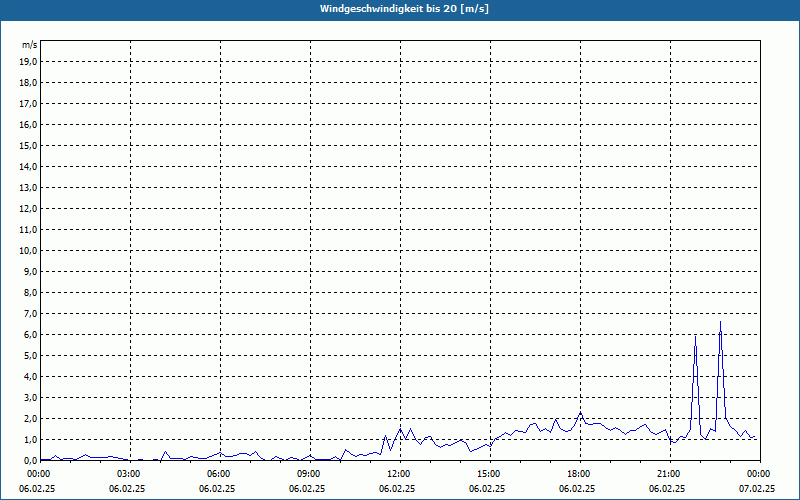Click the chart title 'Windgeschwindigkeit bis 20 [m/s]'
Viewport: 800px width, 500px height.
click(x=404, y=9)
